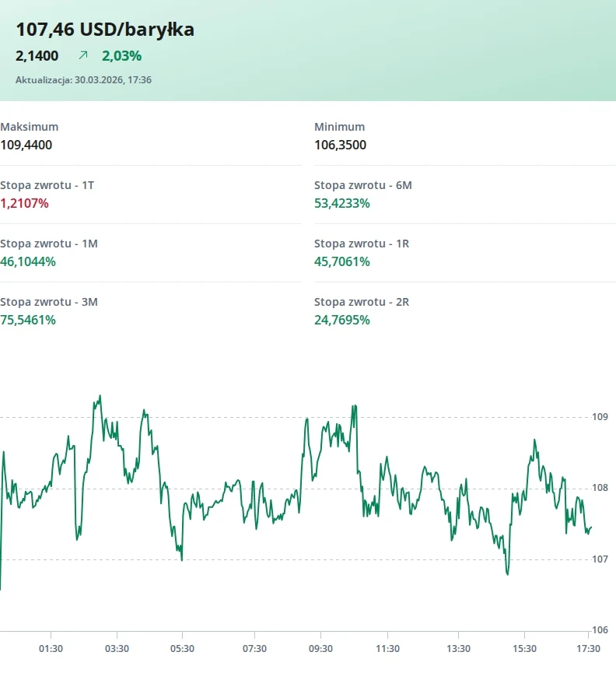
Task: Select the 2,1400 price change value
Action: coord(37,55)
